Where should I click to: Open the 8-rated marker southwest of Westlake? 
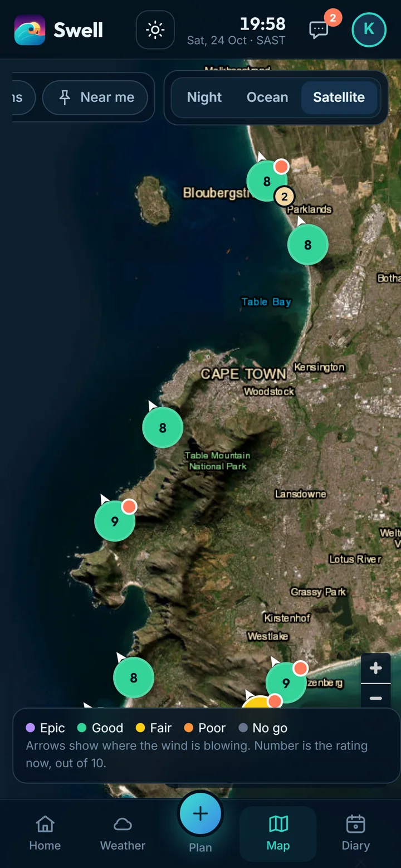click(134, 677)
